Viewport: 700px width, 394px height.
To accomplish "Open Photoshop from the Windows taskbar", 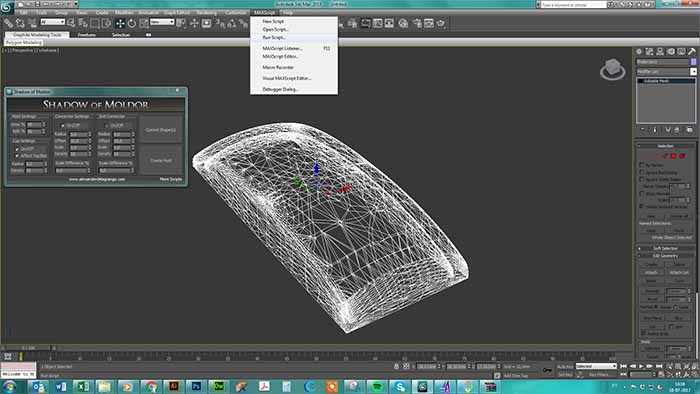I will (196, 386).
